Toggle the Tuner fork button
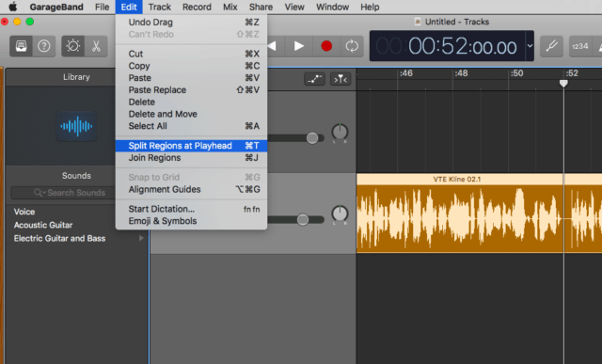This screenshot has width=602, height=364. coord(552,46)
